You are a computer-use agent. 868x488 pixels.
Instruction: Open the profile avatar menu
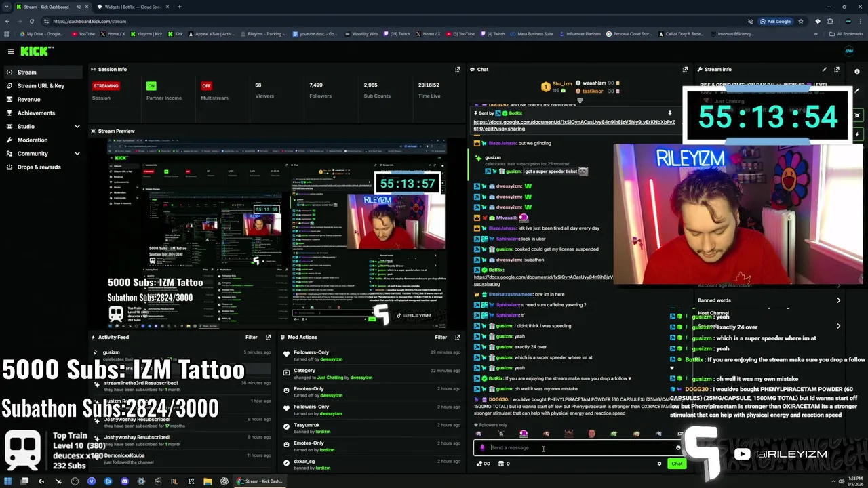point(849,51)
